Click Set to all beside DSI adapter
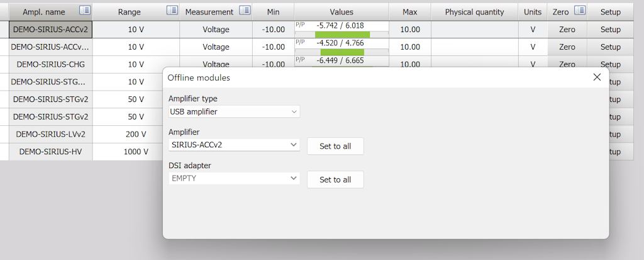 pos(335,180)
